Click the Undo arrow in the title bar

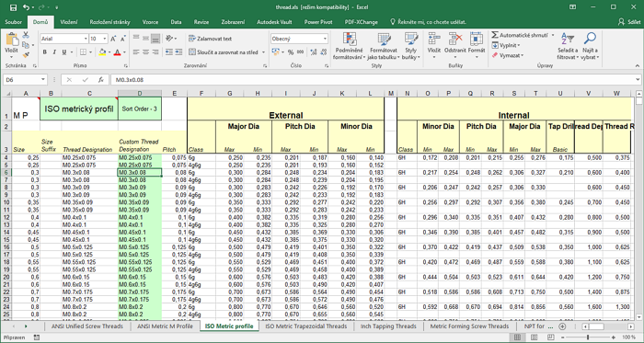point(27,7)
